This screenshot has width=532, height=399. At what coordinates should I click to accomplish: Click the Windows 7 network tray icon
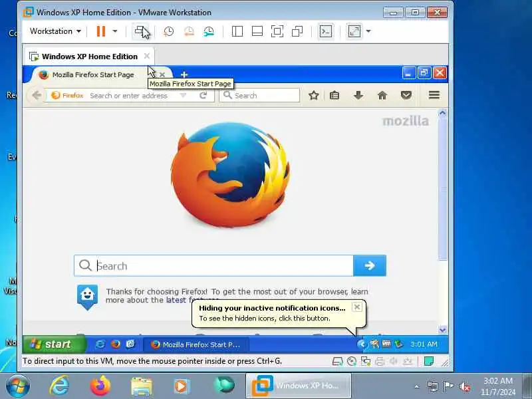[x=433, y=387]
